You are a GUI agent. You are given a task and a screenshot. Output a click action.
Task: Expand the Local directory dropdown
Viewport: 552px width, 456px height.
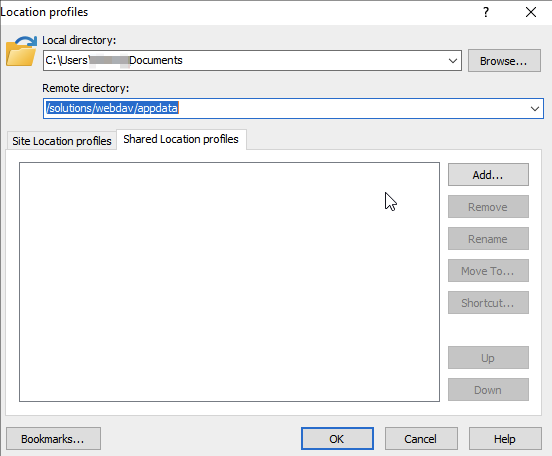(453, 61)
